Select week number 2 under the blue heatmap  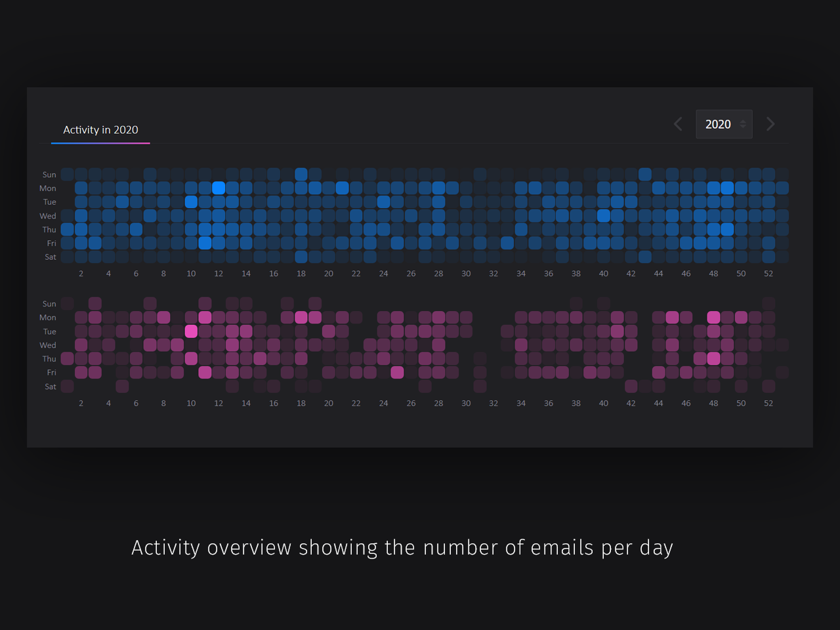[x=81, y=274]
